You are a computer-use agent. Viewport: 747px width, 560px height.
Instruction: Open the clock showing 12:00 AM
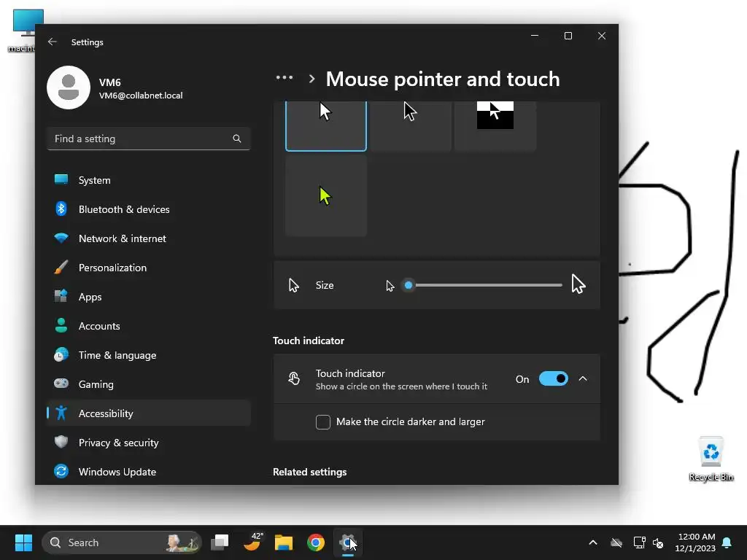coord(695,542)
